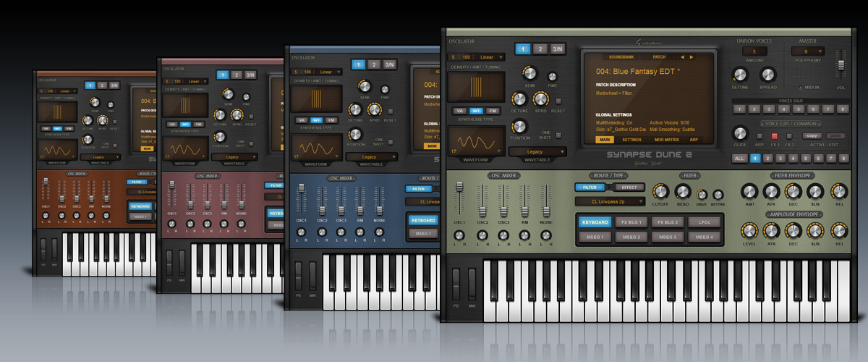This screenshot has width=868, height=362.
Task: Click the filter envelope AMT knob
Action: point(749,190)
